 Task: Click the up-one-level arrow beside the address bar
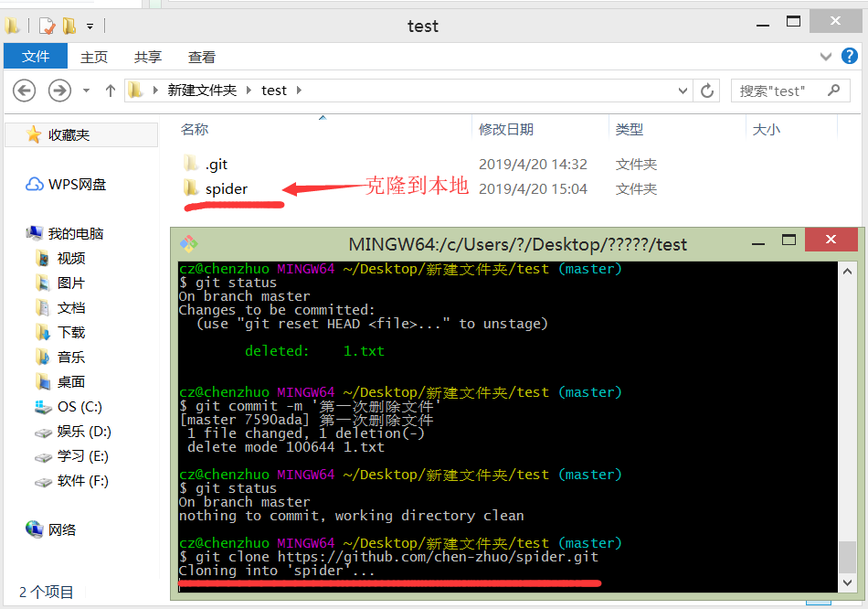point(110,90)
